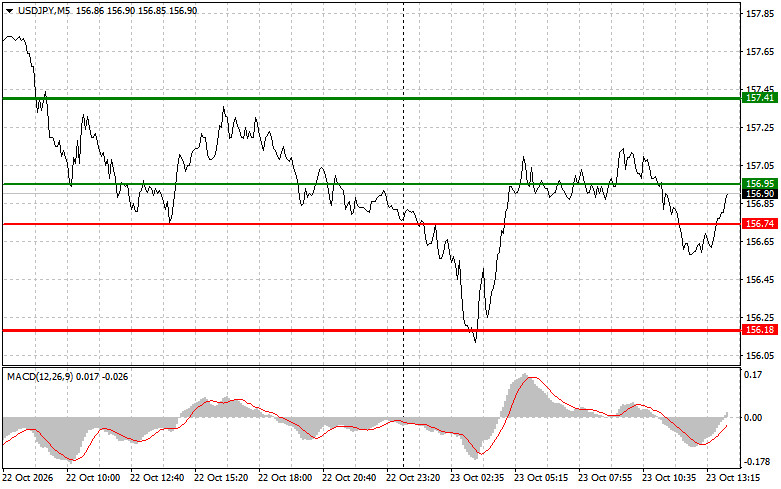Select the red 156.74 price level label

[x=760, y=224]
